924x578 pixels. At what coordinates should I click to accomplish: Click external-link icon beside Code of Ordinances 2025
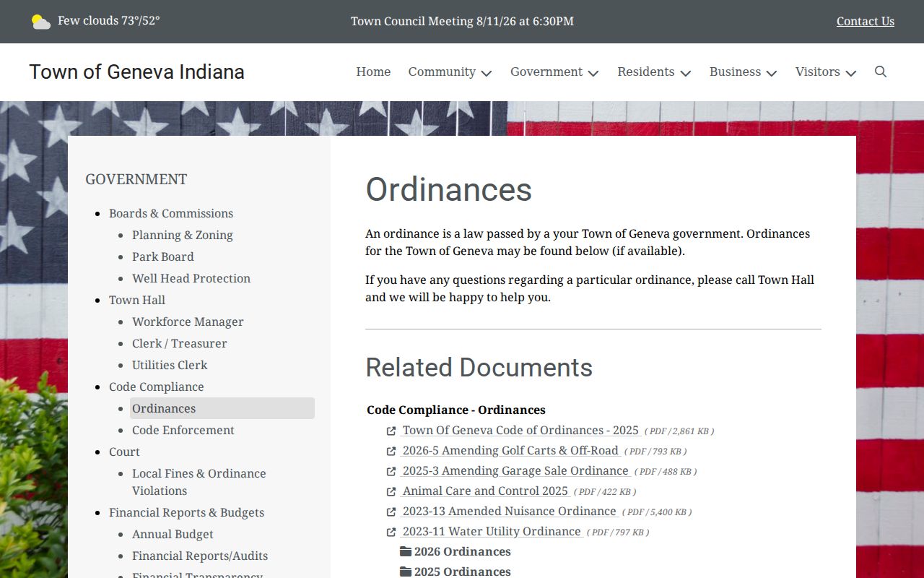click(x=391, y=431)
